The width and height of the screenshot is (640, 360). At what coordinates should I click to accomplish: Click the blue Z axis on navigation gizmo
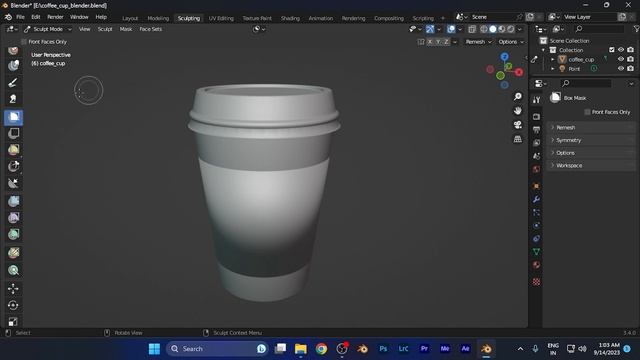tap(504, 57)
